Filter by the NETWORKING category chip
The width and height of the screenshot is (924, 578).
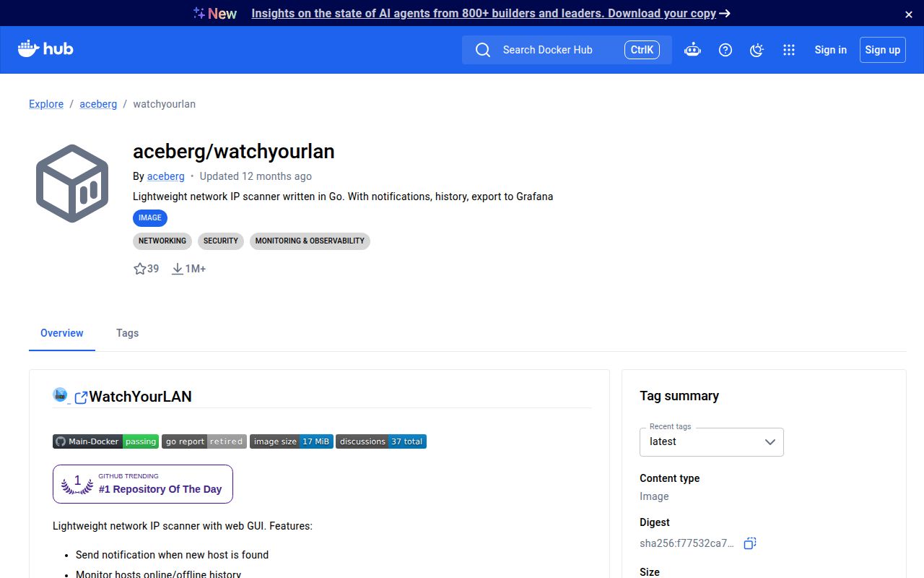tap(162, 241)
